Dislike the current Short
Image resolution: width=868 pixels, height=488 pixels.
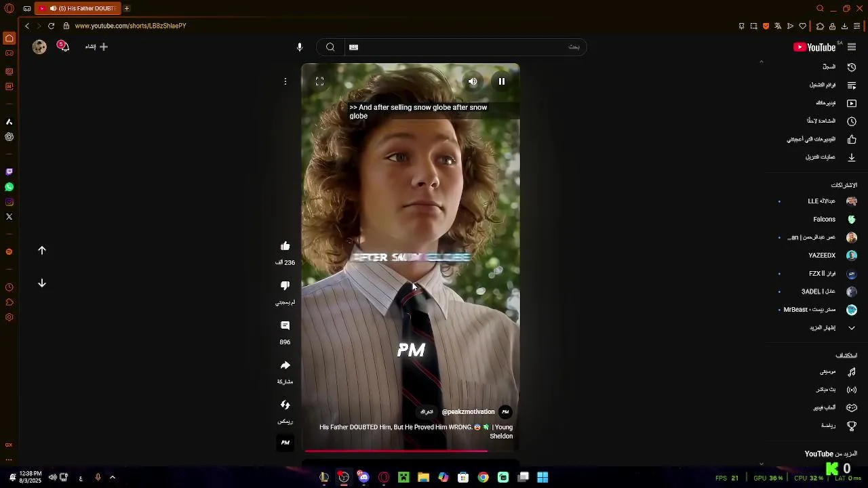[285, 286]
